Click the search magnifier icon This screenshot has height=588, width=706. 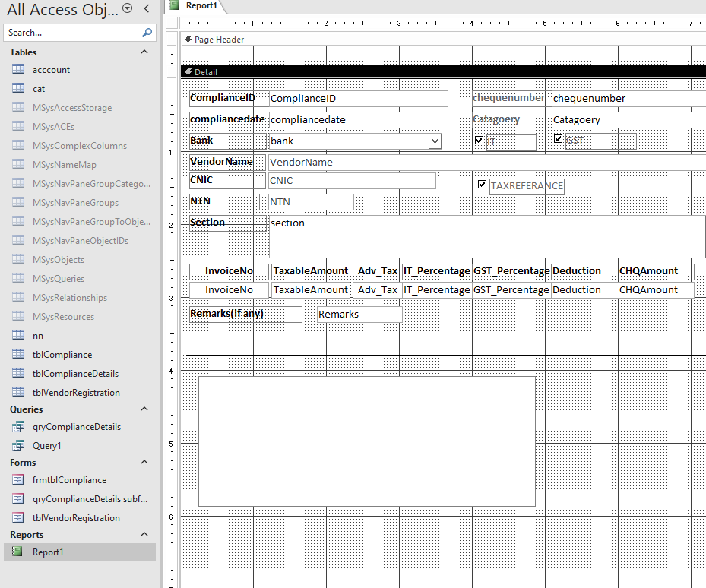(x=147, y=33)
